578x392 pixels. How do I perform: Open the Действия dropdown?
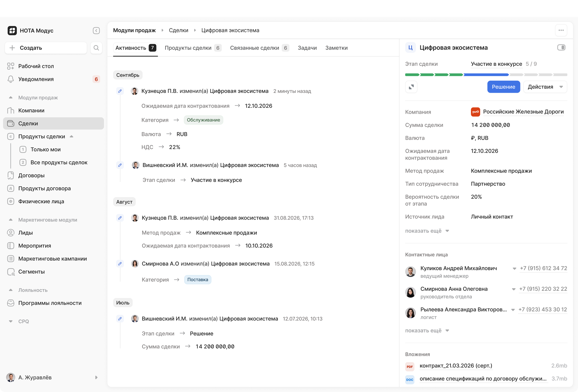click(x=545, y=87)
